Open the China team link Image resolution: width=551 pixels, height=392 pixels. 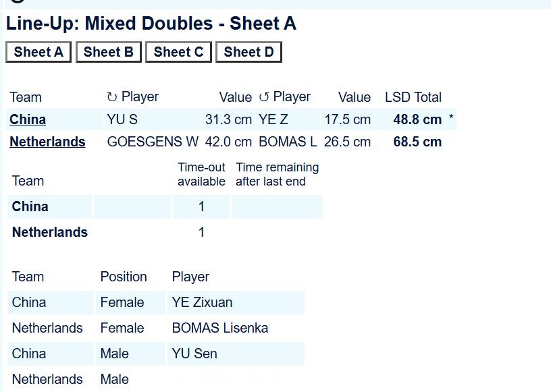(28, 119)
